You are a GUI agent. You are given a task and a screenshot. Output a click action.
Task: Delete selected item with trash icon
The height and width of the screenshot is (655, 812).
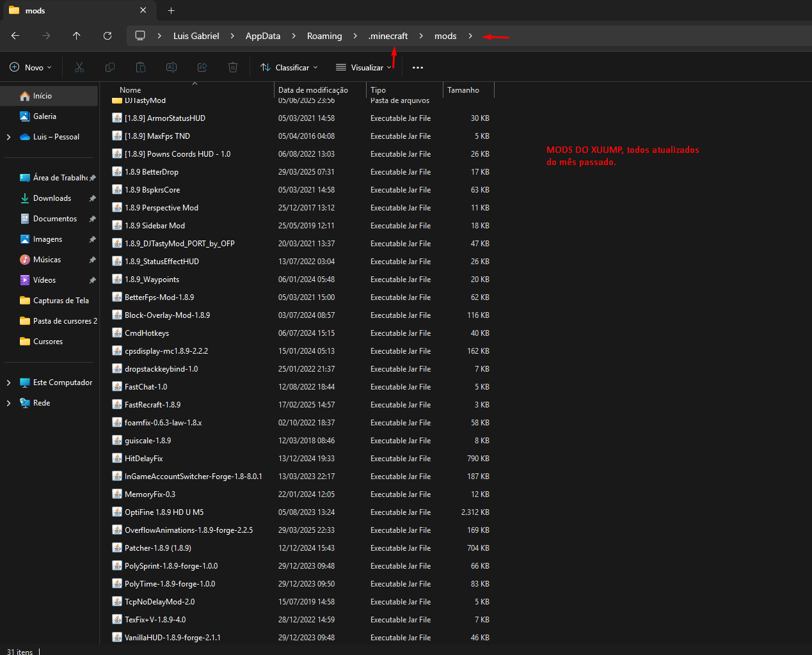233,67
